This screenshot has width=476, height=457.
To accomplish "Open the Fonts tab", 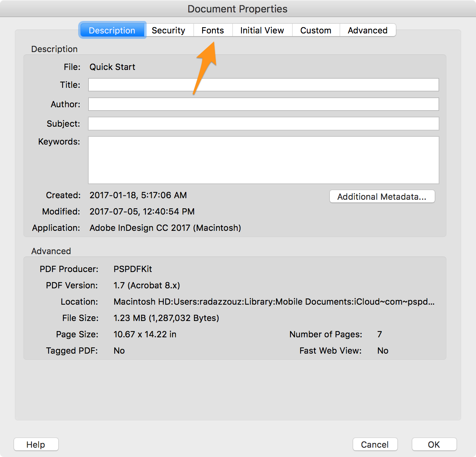I will (213, 30).
